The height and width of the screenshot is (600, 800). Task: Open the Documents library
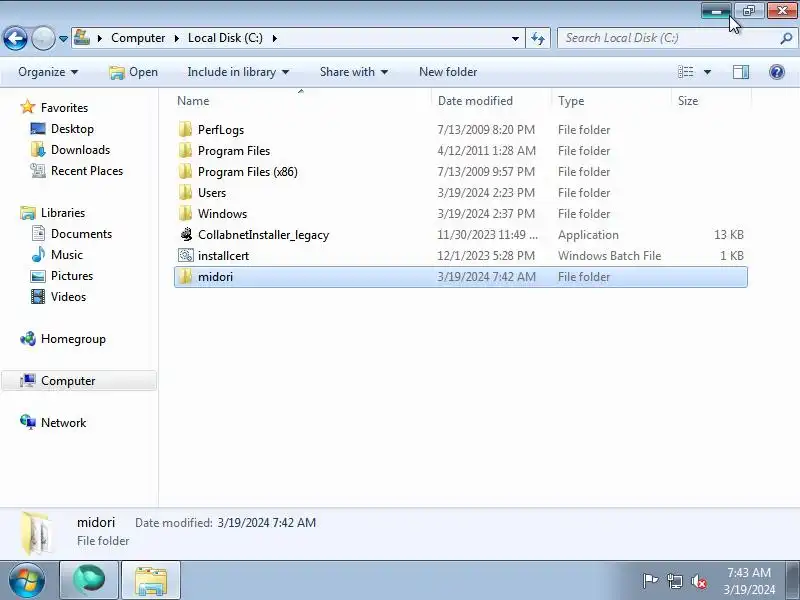point(71,233)
